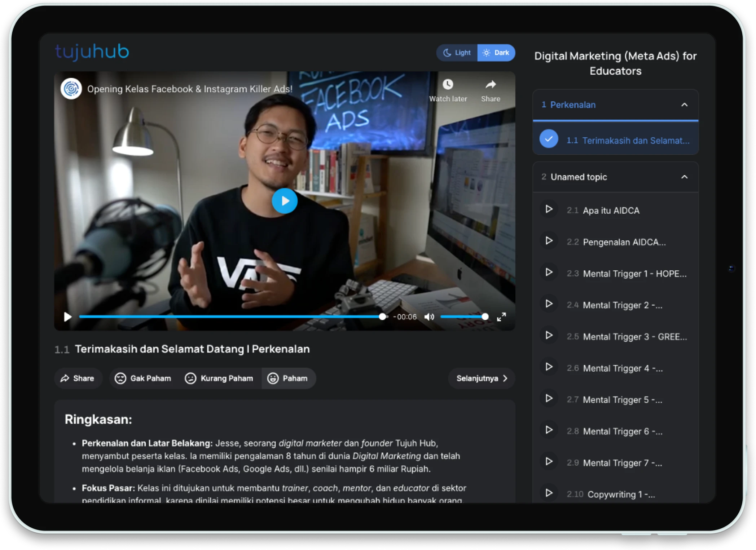Collapse the Perkenalan section chevron
Image resolution: width=756 pixels, height=550 pixels.
click(x=684, y=105)
